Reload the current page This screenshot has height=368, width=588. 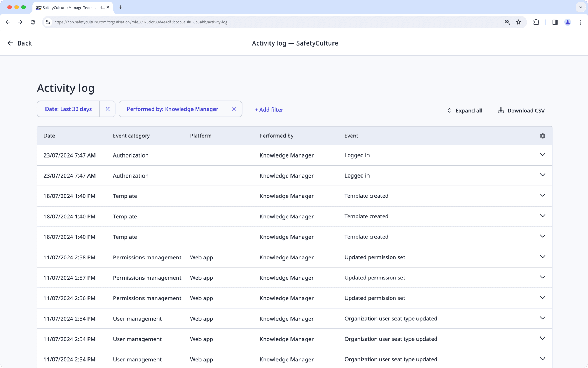click(33, 22)
